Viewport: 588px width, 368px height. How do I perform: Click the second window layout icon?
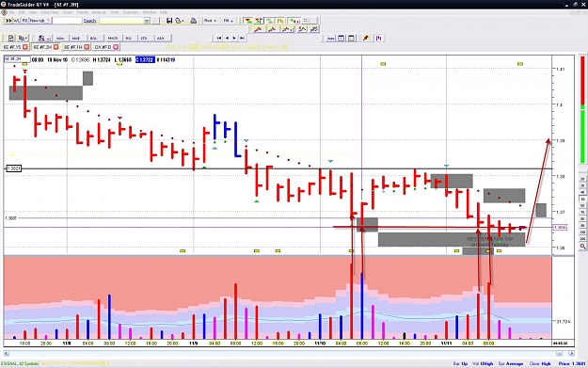[351, 38]
